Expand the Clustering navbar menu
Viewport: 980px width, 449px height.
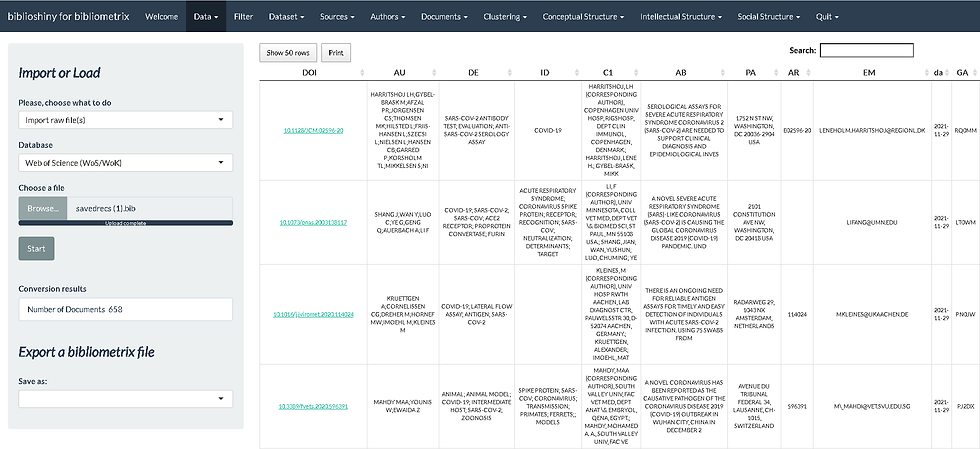[505, 17]
